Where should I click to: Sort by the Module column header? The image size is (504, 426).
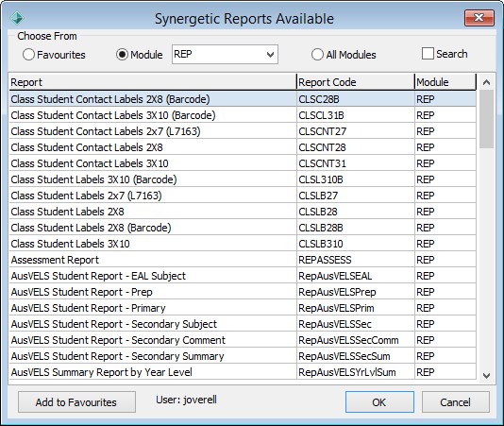tap(445, 82)
